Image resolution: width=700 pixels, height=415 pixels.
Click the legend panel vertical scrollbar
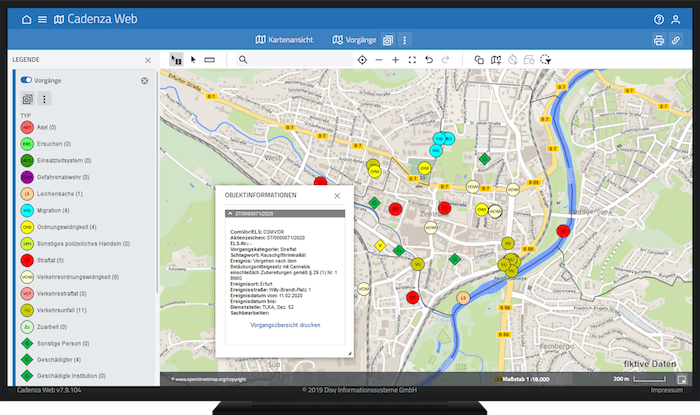point(157,183)
